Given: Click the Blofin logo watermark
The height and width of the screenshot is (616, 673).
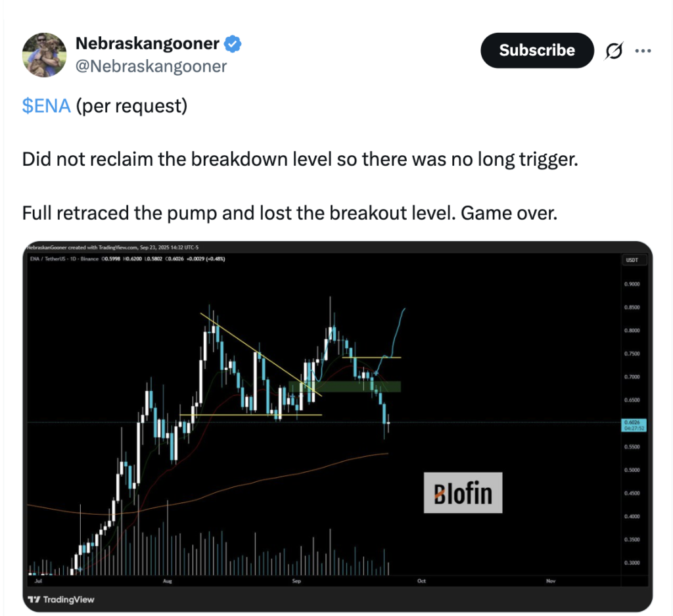Looking at the screenshot, I should coord(463,492).
